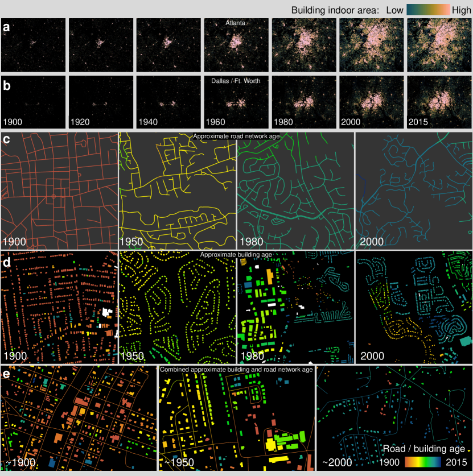The image size is (473, 476).
Task: Select the 1980 building age panel
Action: (295, 307)
